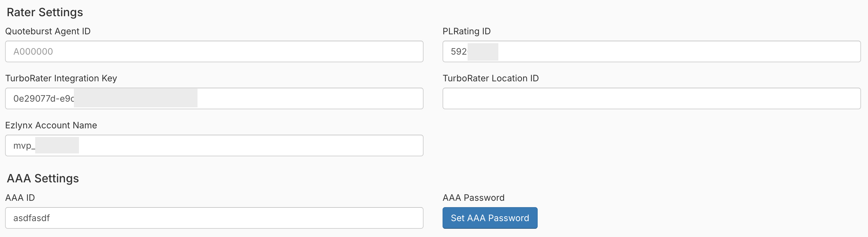Click the A000000 placeholder text
Viewport: 868px width, 237px height.
33,52
